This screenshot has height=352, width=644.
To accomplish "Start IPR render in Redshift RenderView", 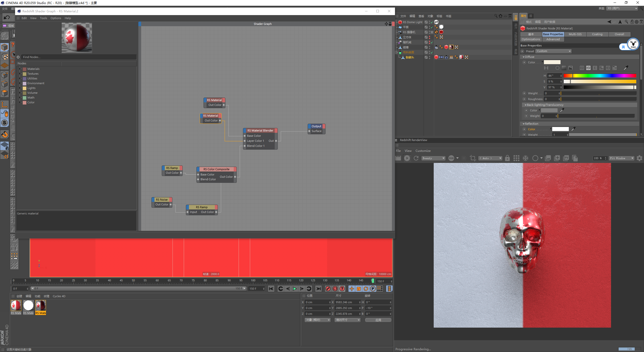I will click(x=407, y=158).
